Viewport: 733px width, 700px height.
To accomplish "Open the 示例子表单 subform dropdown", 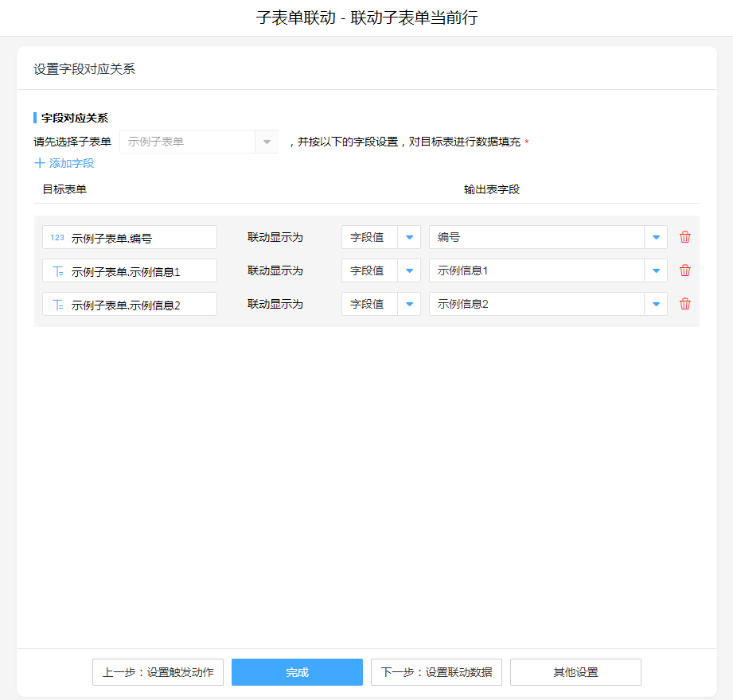I will click(x=267, y=142).
